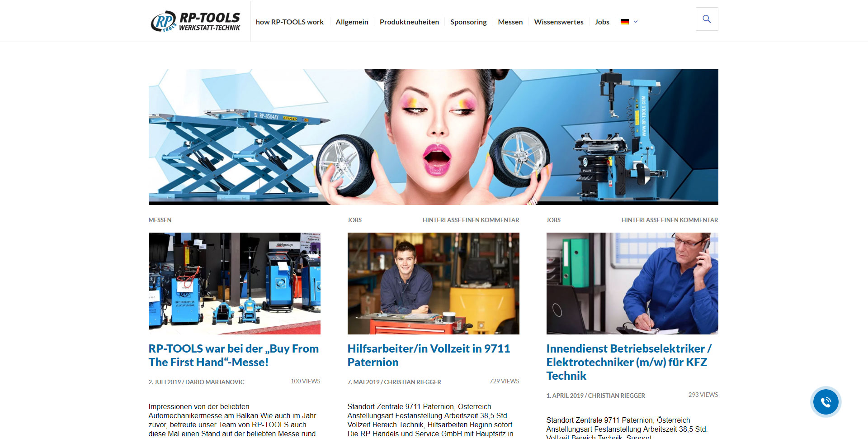Open the MESSEN category label
868x439 pixels.
tap(160, 220)
